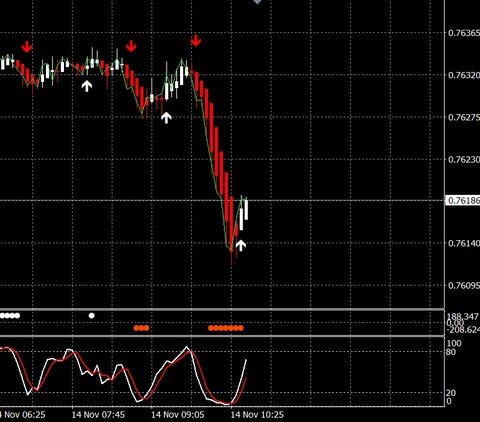Viewport: 480px width, 422px height.
Task: Select the leftmost red sell arrow
Action: [x=27, y=47]
